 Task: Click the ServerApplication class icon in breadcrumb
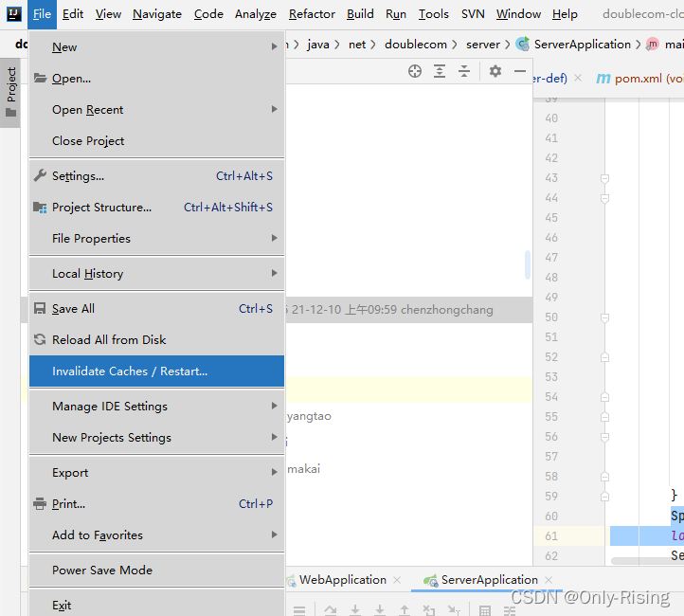[522, 44]
